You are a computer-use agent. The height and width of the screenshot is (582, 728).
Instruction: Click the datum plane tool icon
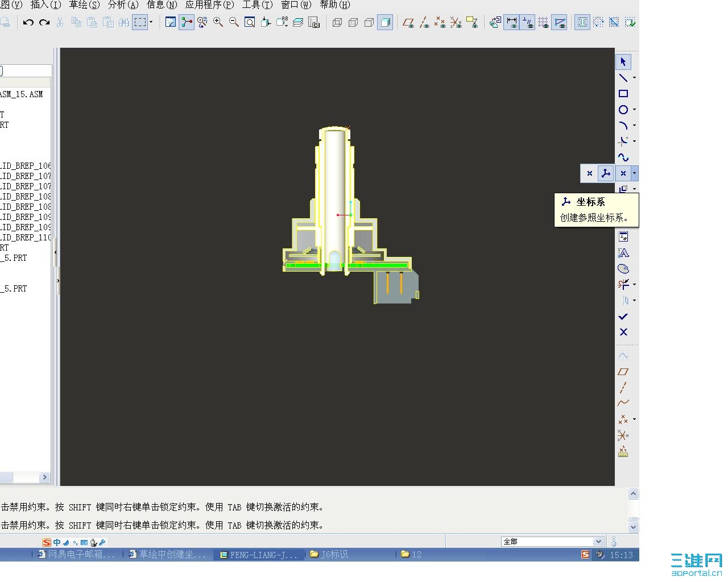[623, 372]
